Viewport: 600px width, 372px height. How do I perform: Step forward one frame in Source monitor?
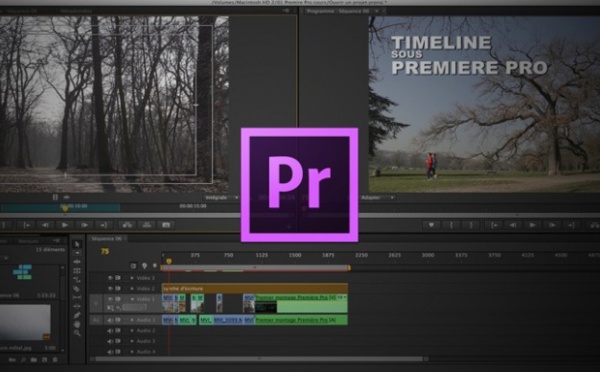[x=84, y=225]
